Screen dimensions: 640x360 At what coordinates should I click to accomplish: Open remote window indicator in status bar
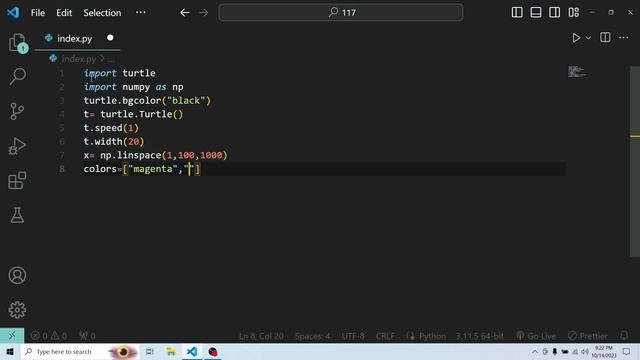(12, 336)
